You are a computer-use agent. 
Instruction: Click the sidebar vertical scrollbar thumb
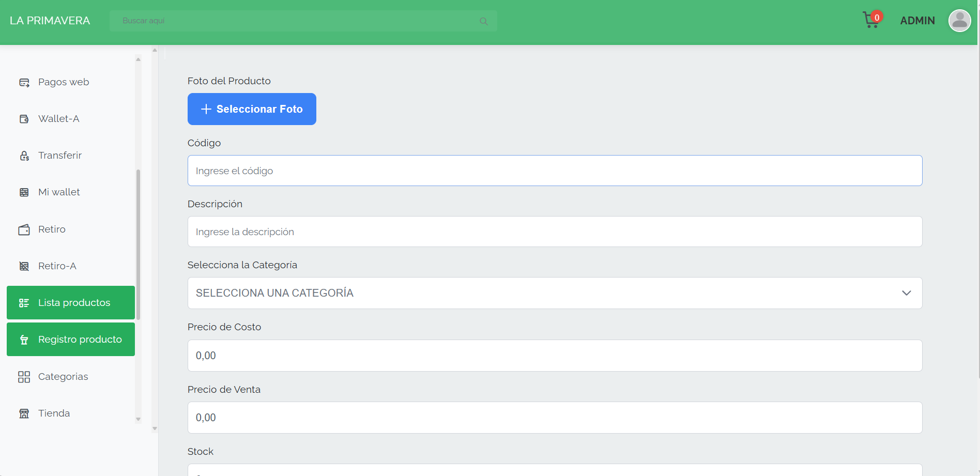(138, 244)
